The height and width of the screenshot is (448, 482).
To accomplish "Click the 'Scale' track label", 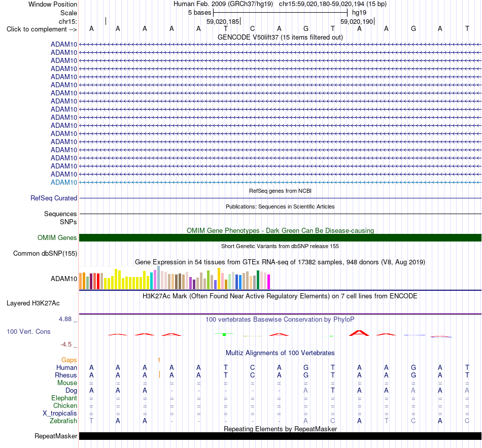I will [68, 13].
